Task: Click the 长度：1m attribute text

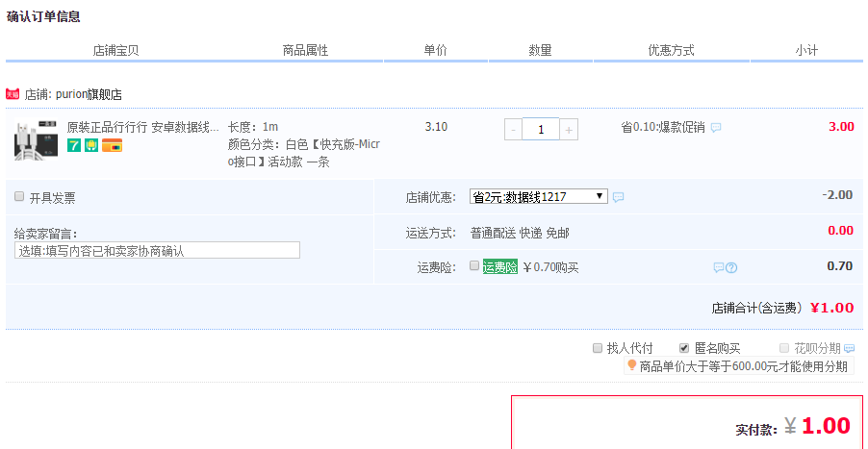Action: tap(253, 127)
